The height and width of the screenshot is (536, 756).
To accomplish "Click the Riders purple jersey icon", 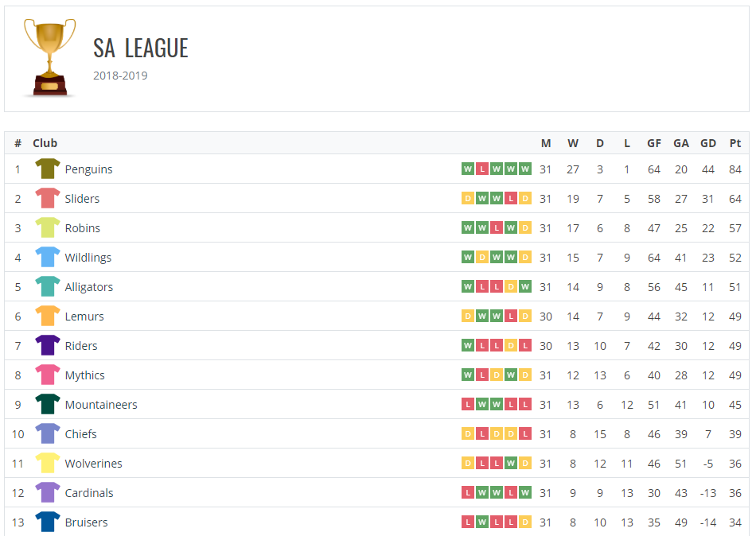I will 48,345.
